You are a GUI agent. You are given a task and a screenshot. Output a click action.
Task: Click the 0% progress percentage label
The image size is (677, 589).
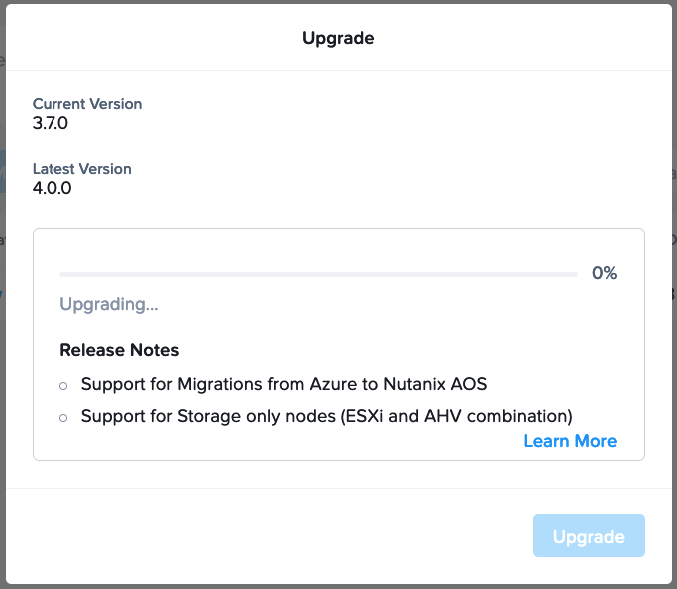tap(604, 273)
